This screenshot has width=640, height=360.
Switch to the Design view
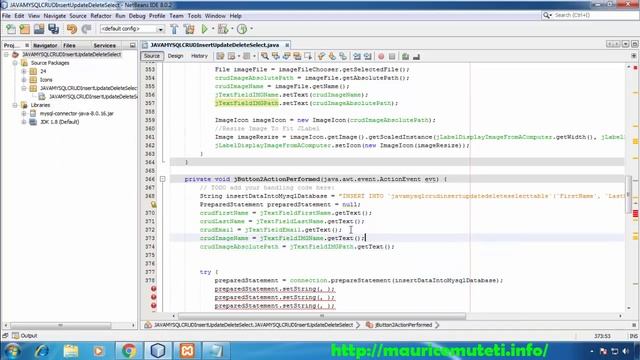pyautogui.click(x=175, y=56)
